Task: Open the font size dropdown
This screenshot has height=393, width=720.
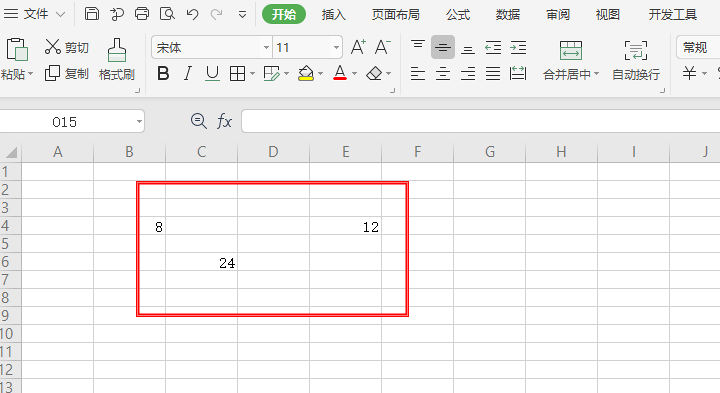Action: click(x=336, y=47)
